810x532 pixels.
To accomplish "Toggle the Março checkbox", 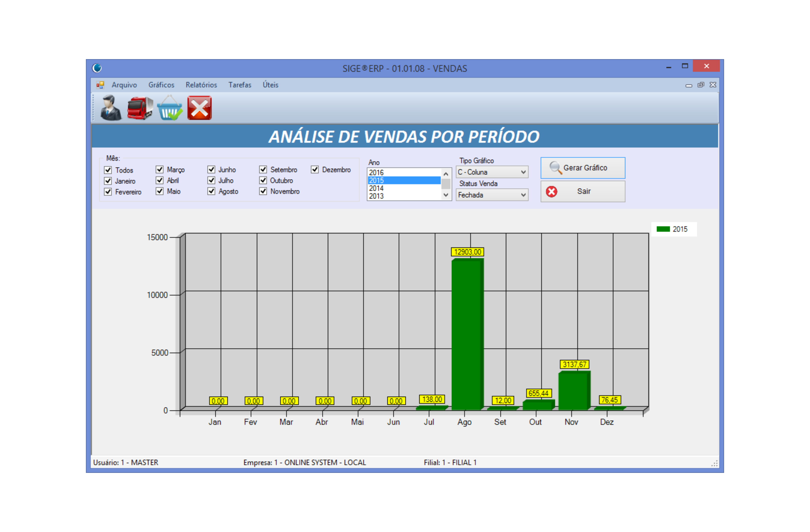I will (x=160, y=169).
